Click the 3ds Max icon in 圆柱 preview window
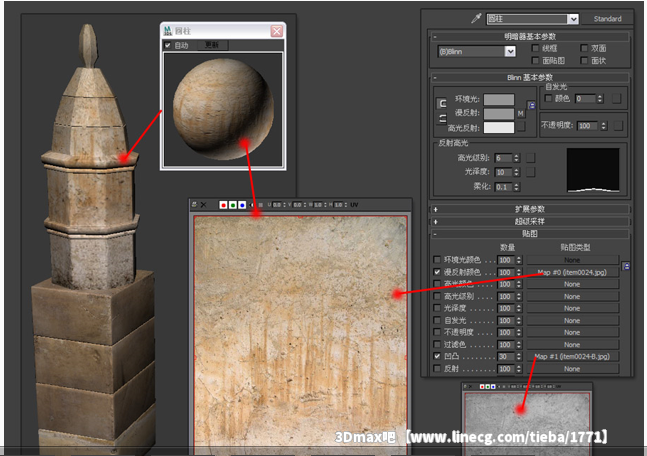This screenshot has width=647, height=456. (x=167, y=31)
